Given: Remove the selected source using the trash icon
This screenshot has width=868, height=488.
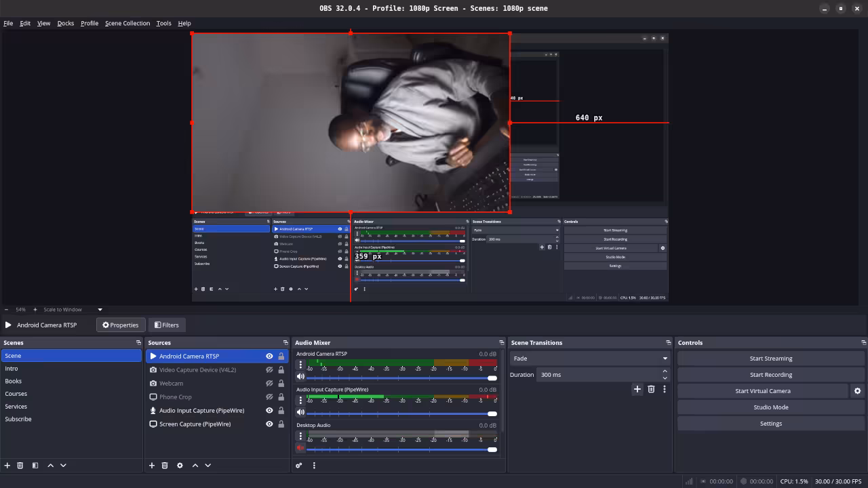Looking at the screenshot, I should pos(165,465).
